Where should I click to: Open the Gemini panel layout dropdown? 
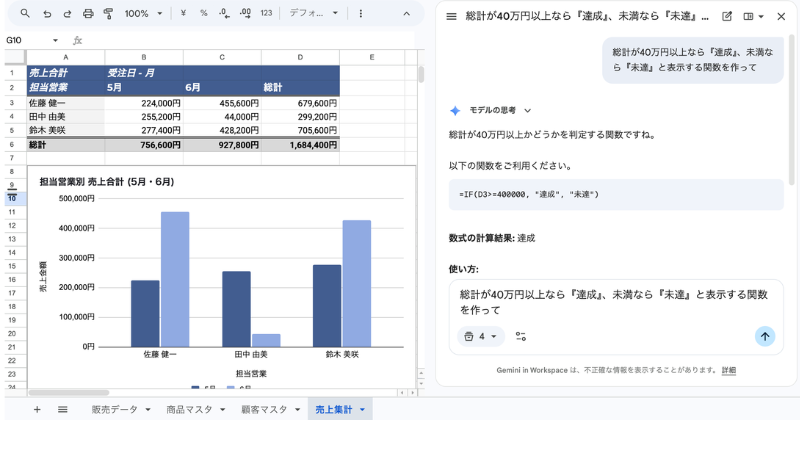pyautogui.click(x=754, y=16)
